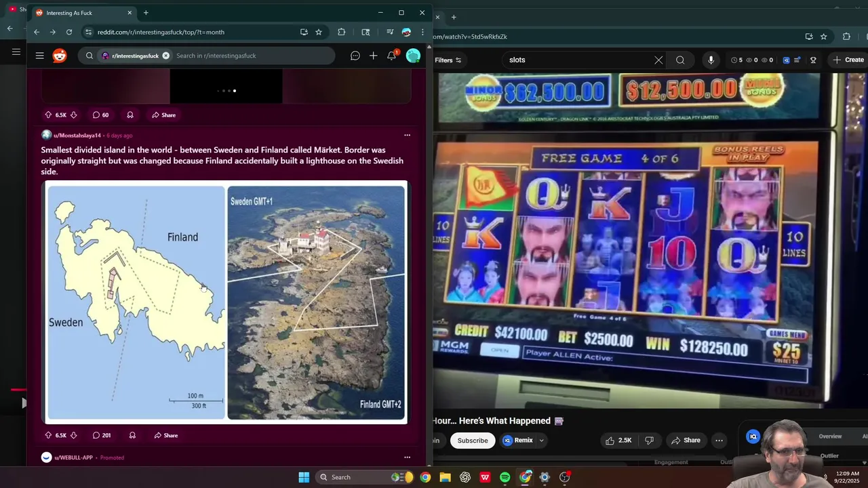Downvote the post with 60 comments
868x488 pixels.
[73, 115]
